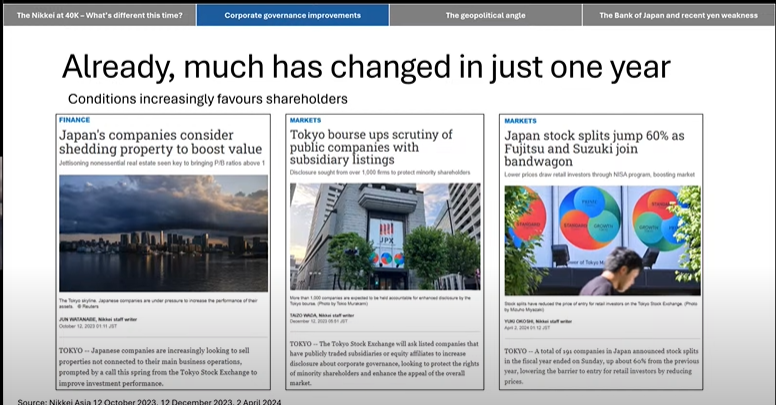Click MARKETS label above Tokyo bourse article
Screen dimensions: 776x405
tap(305, 120)
